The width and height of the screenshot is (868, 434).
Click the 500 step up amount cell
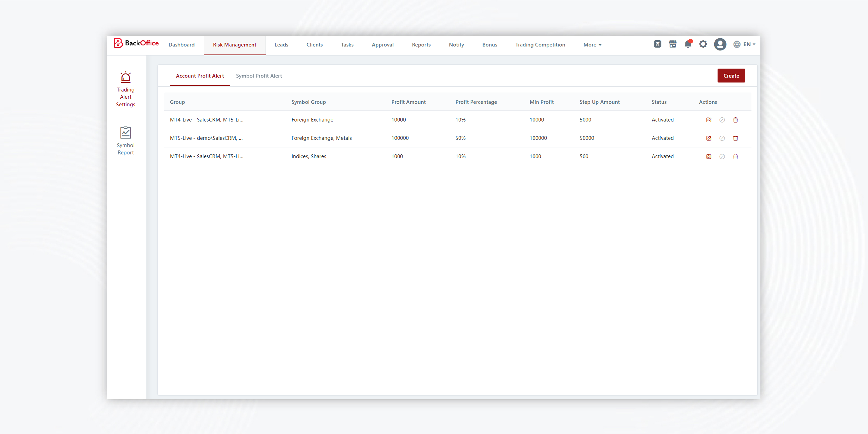pyautogui.click(x=584, y=156)
